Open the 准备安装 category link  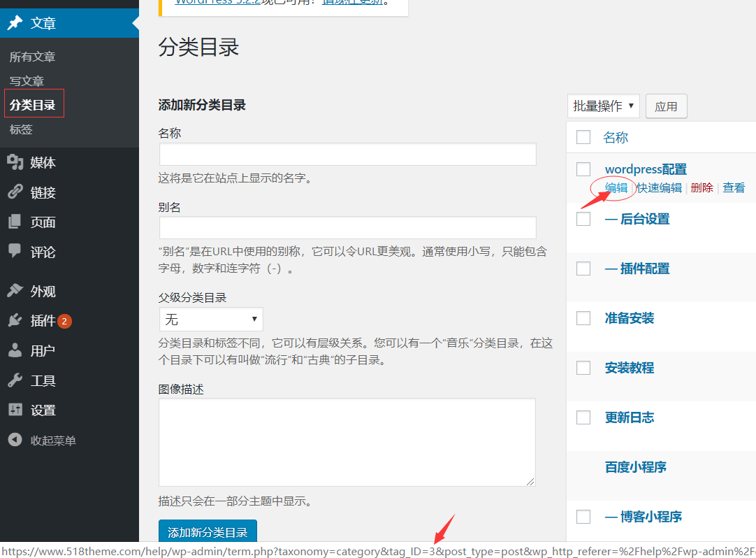(630, 318)
